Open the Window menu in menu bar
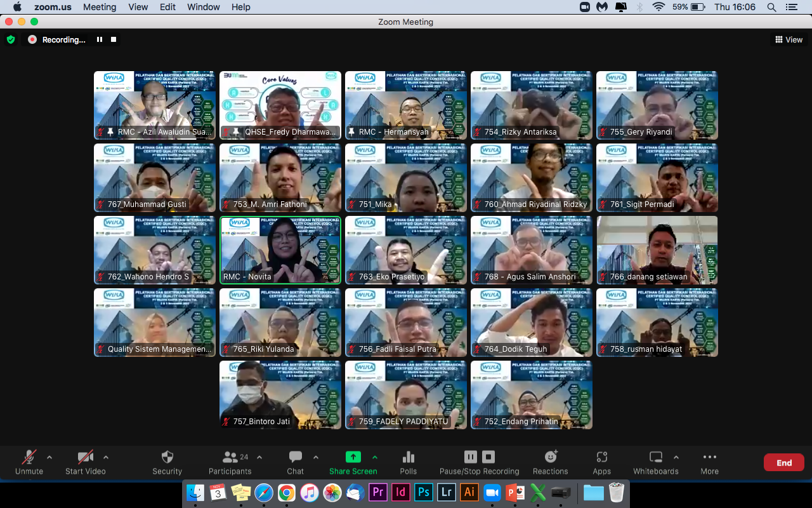The image size is (812, 508). click(203, 7)
